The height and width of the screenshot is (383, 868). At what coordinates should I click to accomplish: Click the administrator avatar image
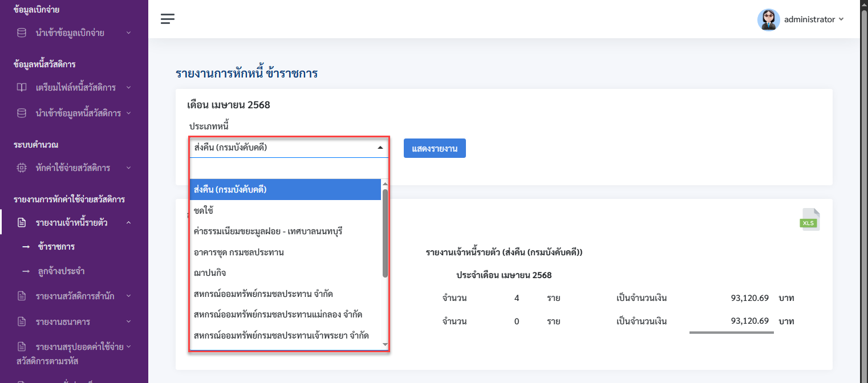768,19
